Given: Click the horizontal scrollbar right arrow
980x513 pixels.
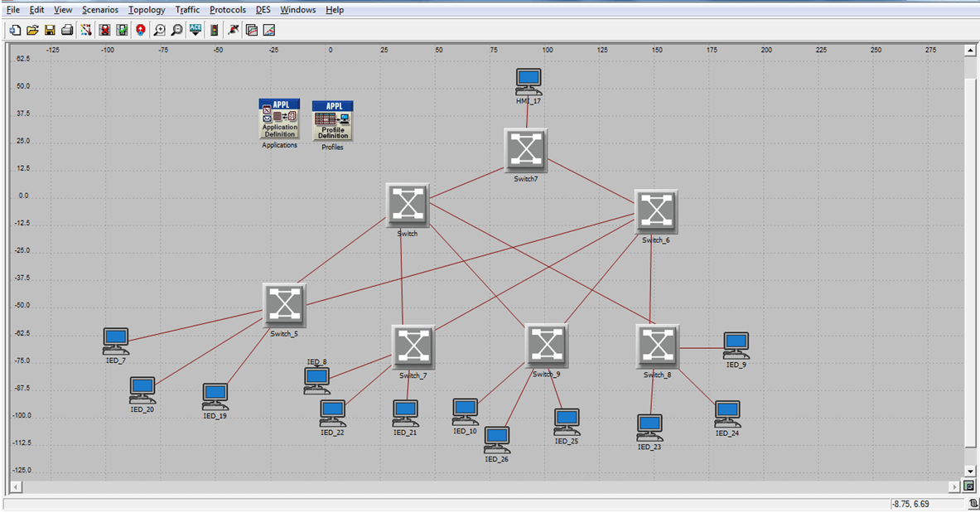Looking at the screenshot, I should coord(954,486).
